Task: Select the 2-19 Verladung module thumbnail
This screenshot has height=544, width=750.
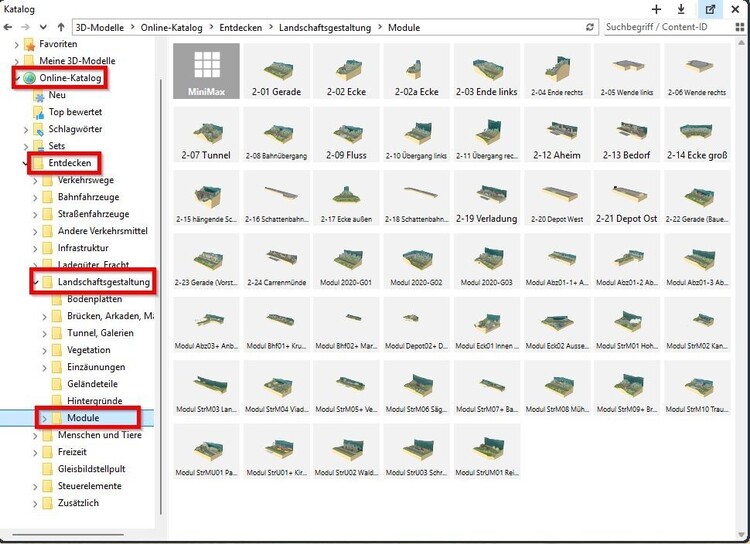Action: pos(484,200)
